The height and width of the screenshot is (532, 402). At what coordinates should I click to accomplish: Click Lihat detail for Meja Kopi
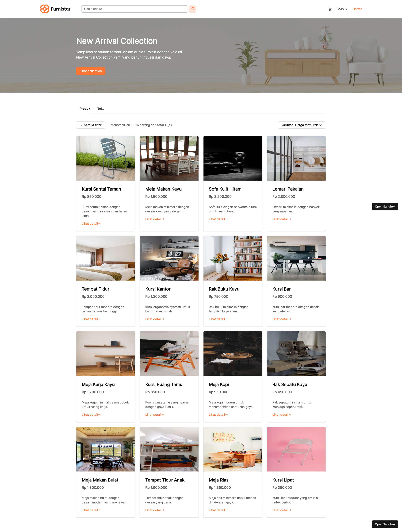click(x=218, y=415)
